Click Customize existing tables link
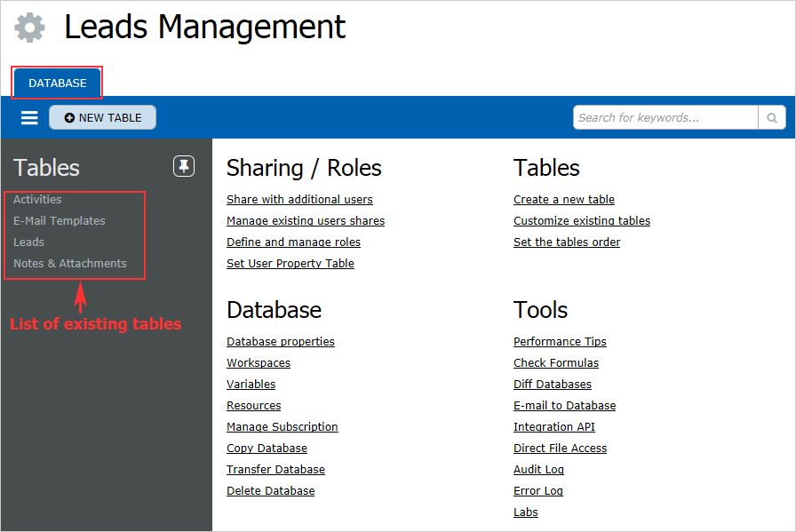Screen dimensions: 796x532 point(581,221)
